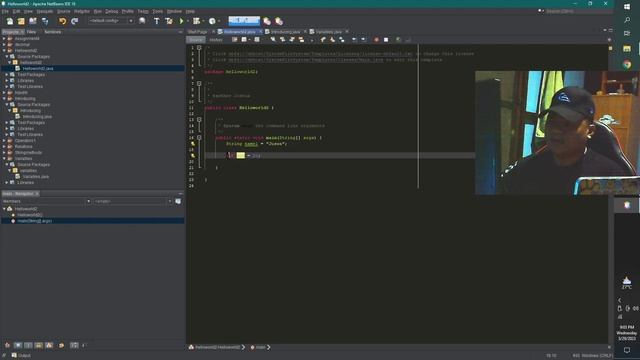This screenshot has width=640, height=360.
Task: Click the Save All toolbar icon
Action: (x=44, y=21)
